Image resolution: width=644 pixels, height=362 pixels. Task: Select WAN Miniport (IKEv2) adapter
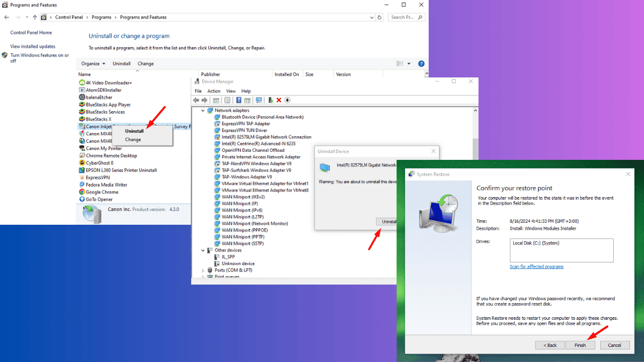pyautogui.click(x=243, y=197)
